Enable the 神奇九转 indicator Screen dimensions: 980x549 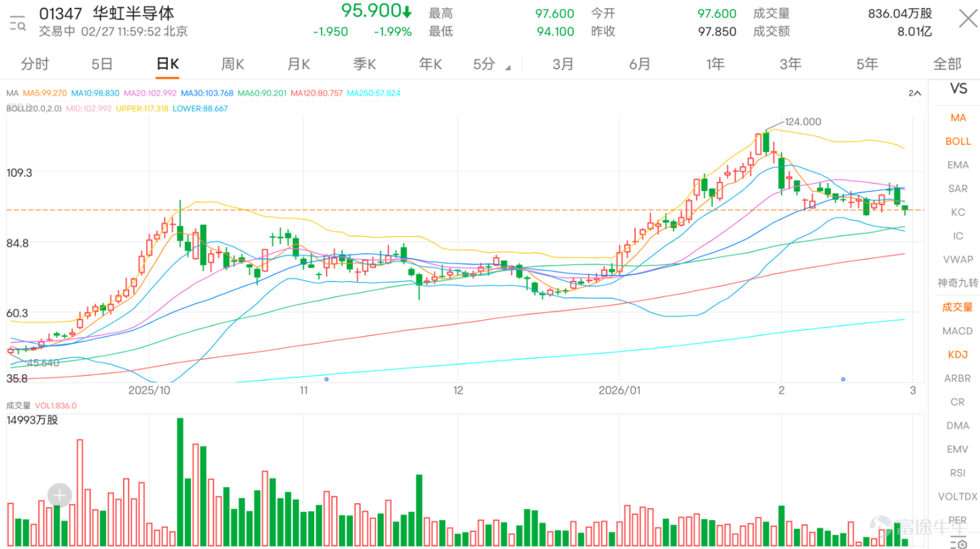(958, 283)
